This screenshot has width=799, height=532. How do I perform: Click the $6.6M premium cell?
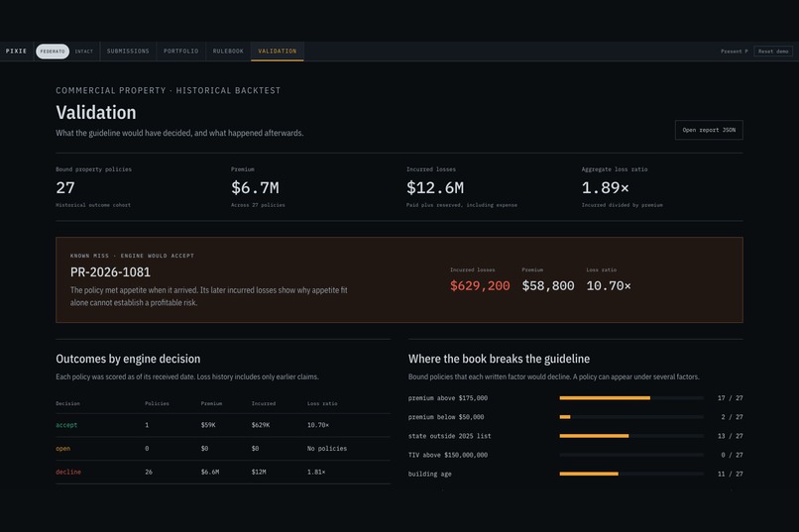[x=210, y=472]
